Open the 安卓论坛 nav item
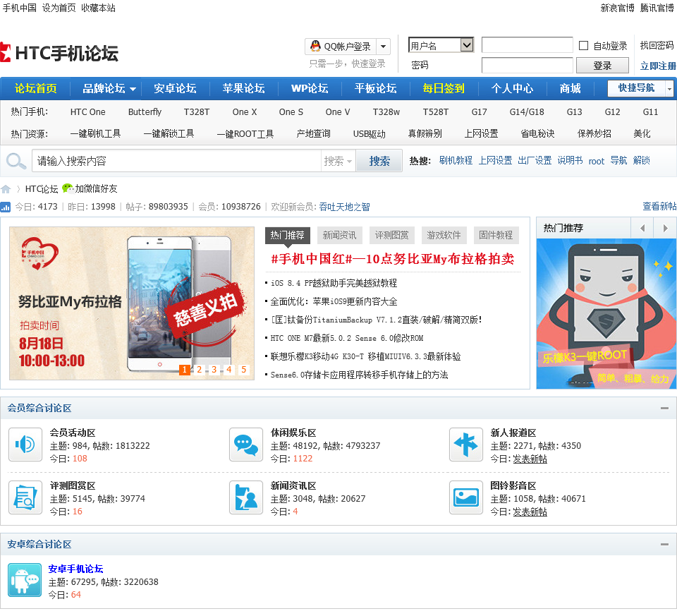 175,89
